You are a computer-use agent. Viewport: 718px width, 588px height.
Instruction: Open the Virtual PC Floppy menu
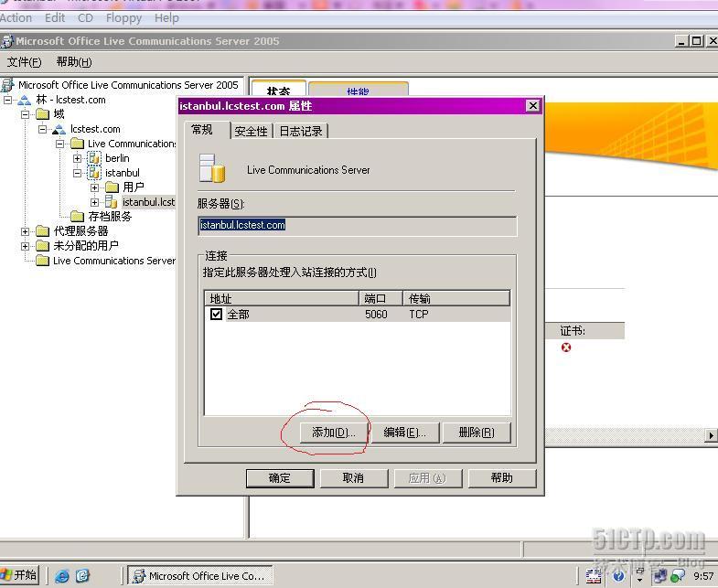pos(123,18)
